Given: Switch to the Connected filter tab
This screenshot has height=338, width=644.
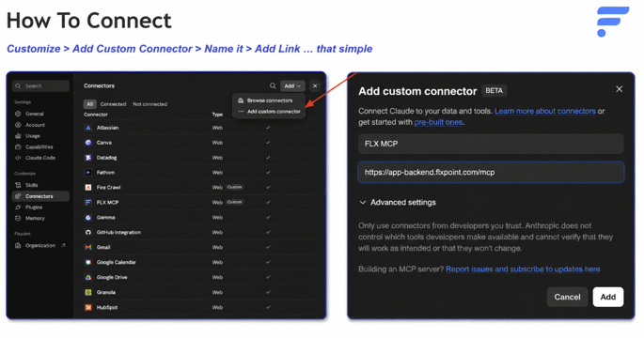Looking at the screenshot, I should 113,104.
